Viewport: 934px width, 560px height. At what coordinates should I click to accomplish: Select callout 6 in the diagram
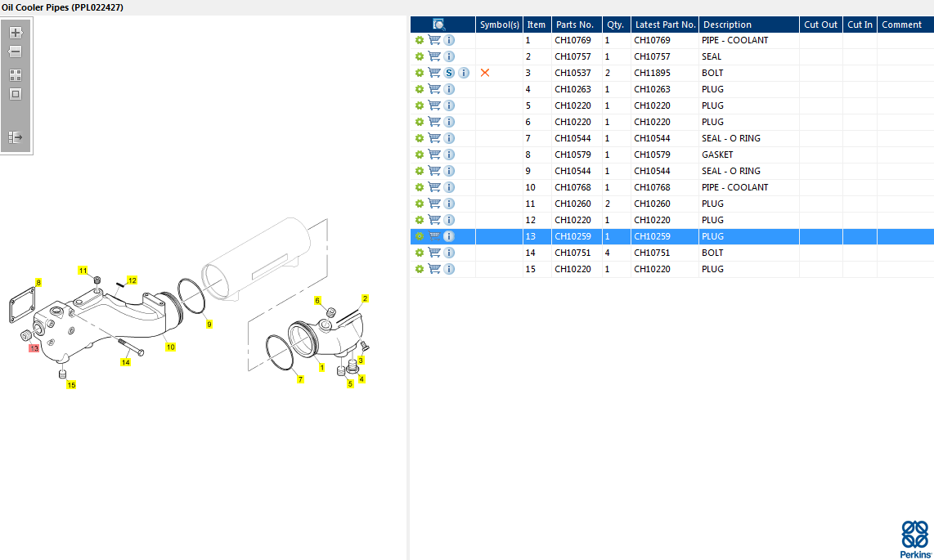tap(317, 301)
